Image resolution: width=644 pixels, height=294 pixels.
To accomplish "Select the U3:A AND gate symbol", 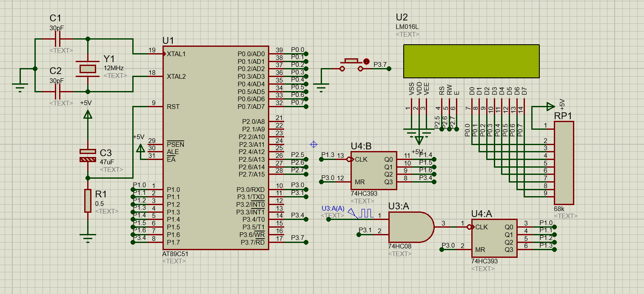I will (411, 227).
